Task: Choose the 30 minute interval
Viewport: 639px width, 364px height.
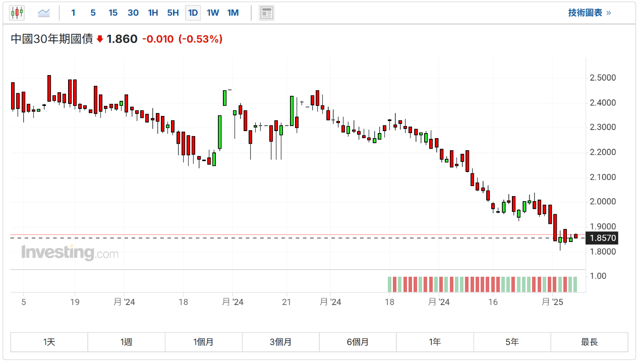Action: coord(133,13)
